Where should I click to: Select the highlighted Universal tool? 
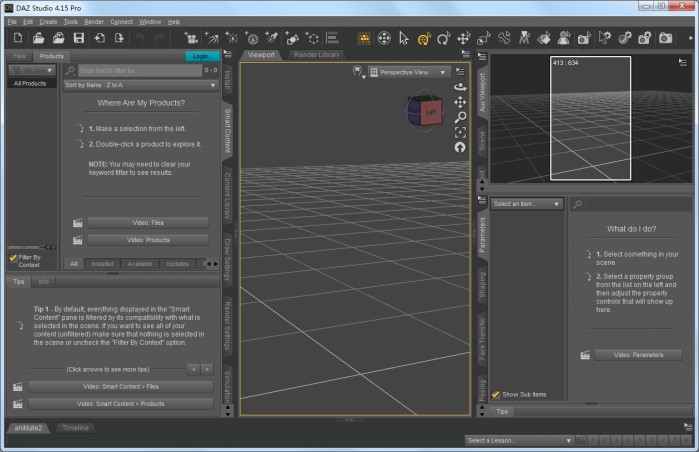tap(424, 39)
